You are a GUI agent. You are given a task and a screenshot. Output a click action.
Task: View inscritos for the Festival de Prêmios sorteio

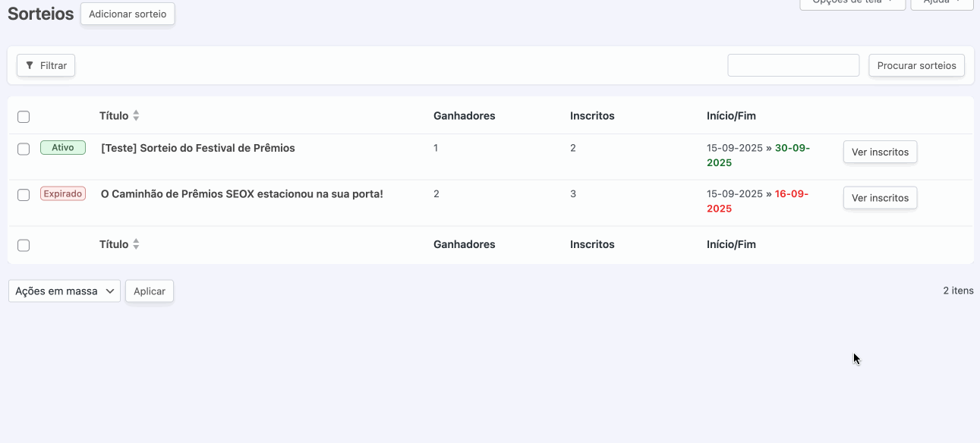pyautogui.click(x=880, y=152)
